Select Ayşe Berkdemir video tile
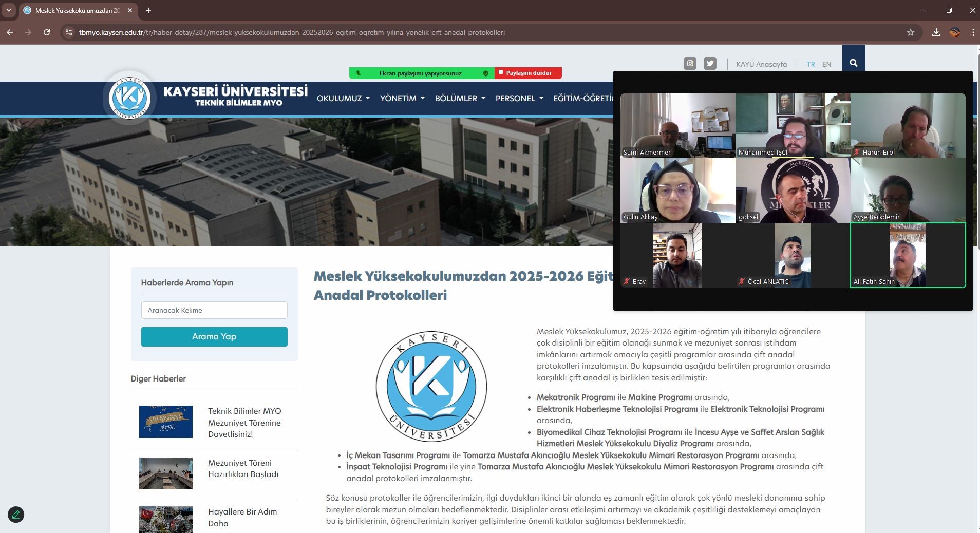Viewport: 980px width, 533px height. tap(908, 190)
